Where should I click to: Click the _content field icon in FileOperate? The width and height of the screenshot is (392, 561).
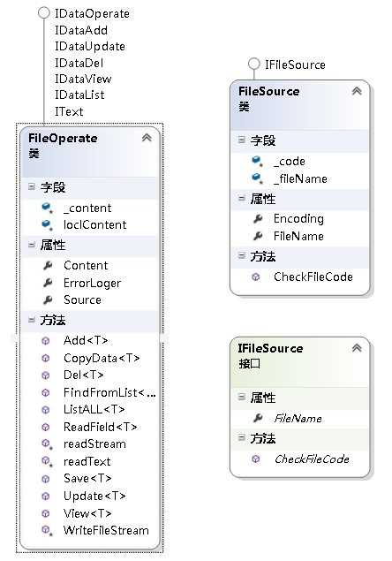tap(47, 208)
